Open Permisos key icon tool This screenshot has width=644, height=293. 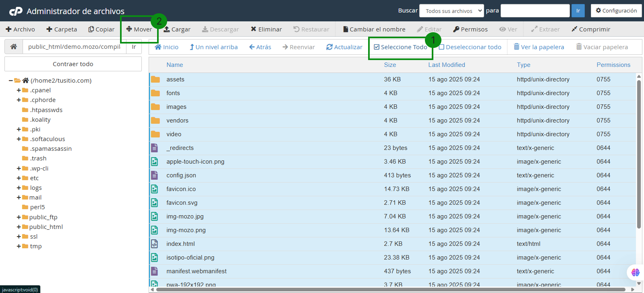tap(456, 29)
